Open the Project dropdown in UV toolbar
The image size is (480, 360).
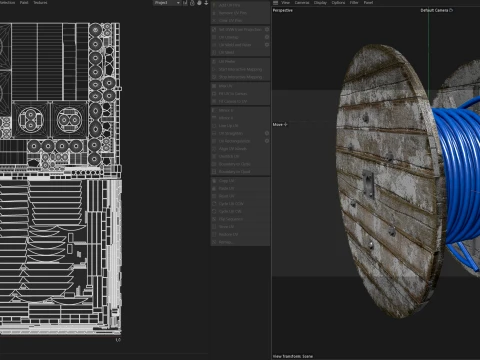167,3
